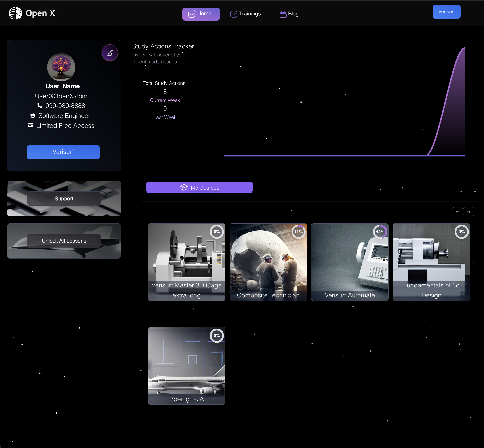Click Unlock All Lessons

tap(64, 241)
